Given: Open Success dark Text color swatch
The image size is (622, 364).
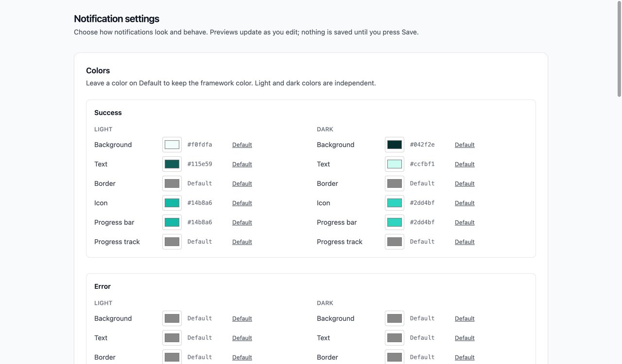Looking at the screenshot, I should pyautogui.click(x=395, y=164).
